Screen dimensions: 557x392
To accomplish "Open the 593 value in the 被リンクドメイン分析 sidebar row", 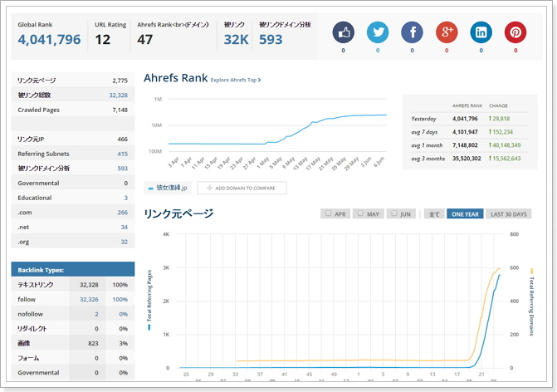I will pos(123,169).
